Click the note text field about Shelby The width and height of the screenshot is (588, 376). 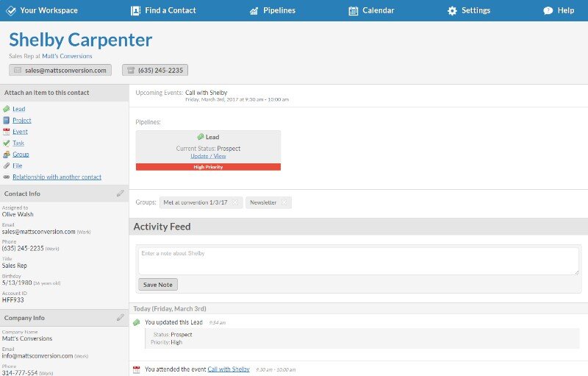358,260
